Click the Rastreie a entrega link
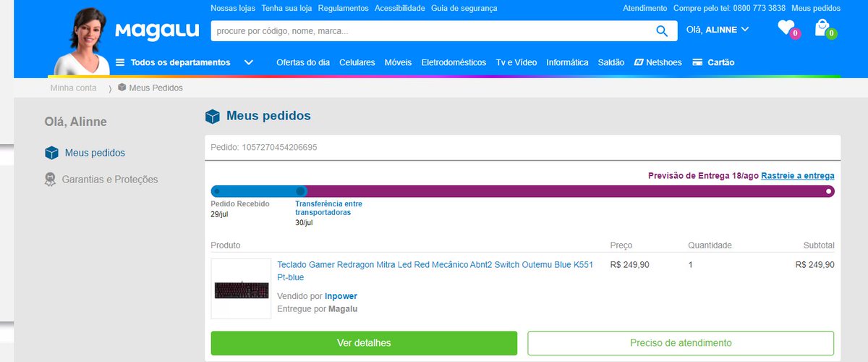Screen dimensions: 868x362 (797, 175)
